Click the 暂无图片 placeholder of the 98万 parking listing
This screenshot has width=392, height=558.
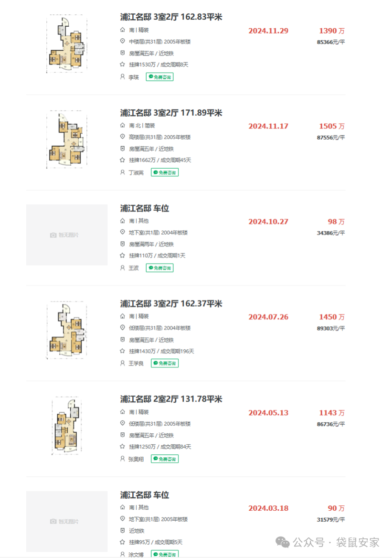coord(67,235)
